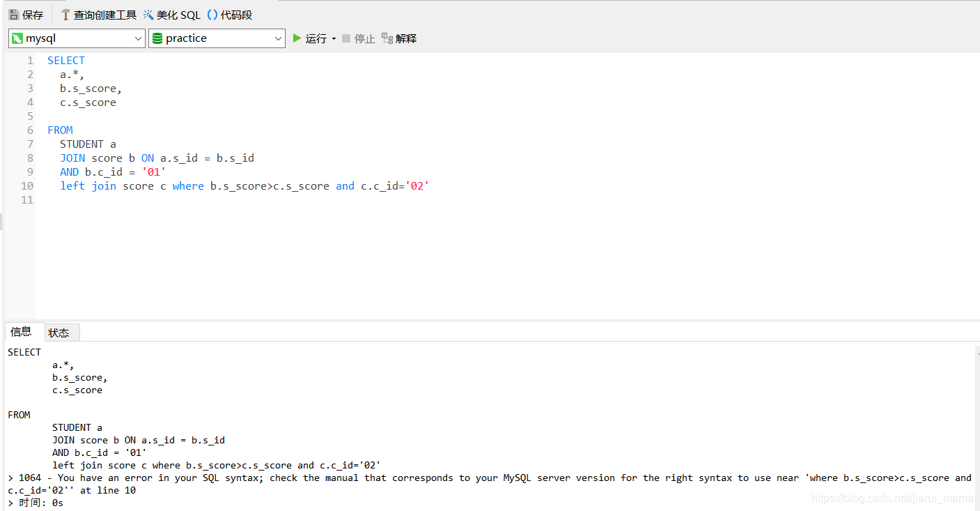Click the magic wand Beautify icon
The image size is (980, 511).
pos(148,15)
